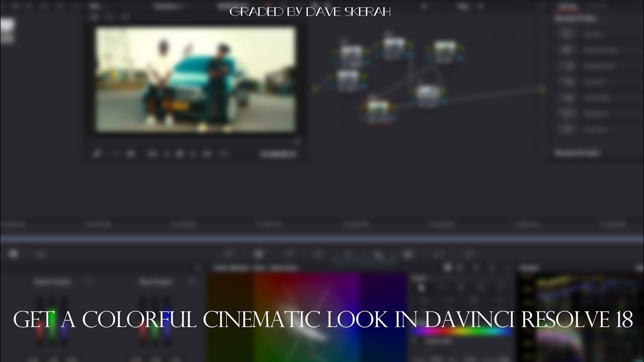Click the rainbow hue spectrum strip
Image resolution: width=644 pixels, height=362 pixels.
pyautogui.click(x=461, y=331)
